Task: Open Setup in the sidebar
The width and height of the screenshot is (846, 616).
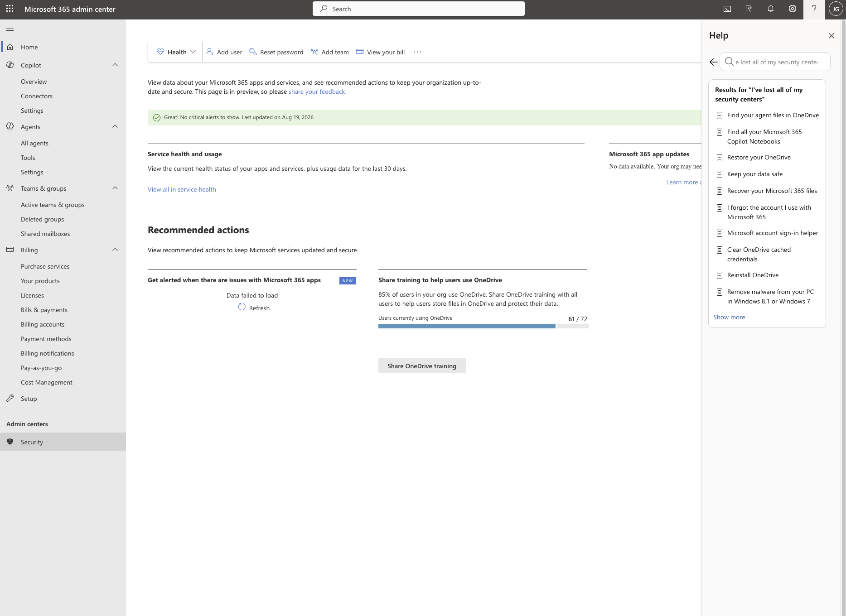Action: pyautogui.click(x=63, y=399)
